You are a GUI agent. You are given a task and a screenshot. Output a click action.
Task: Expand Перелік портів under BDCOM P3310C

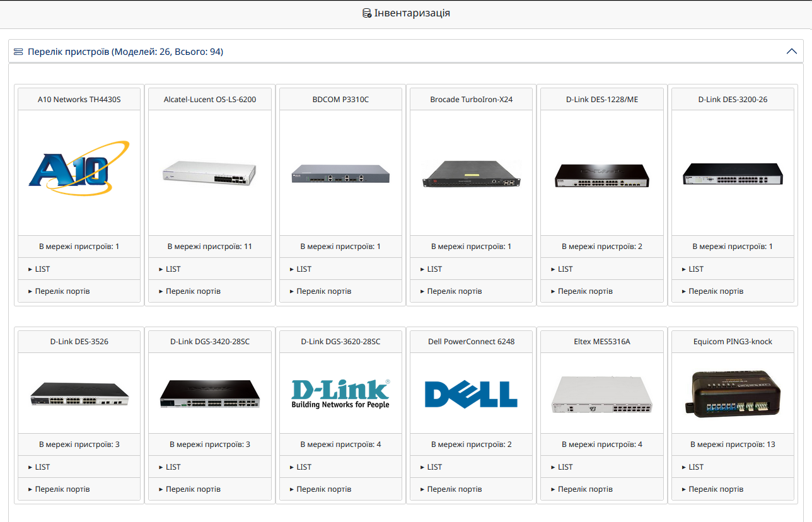tap(340, 291)
